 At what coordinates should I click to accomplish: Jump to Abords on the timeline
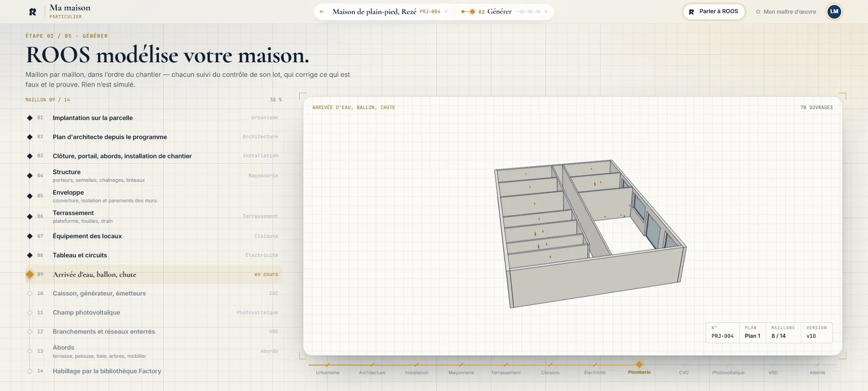pyautogui.click(x=818, y=369)
